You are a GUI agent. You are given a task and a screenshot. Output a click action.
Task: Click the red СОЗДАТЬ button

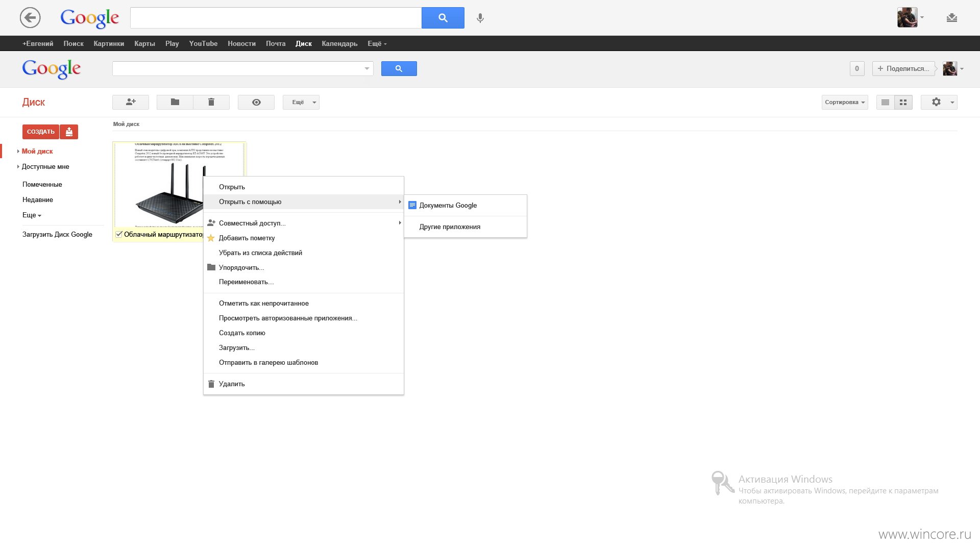point(41,132)
